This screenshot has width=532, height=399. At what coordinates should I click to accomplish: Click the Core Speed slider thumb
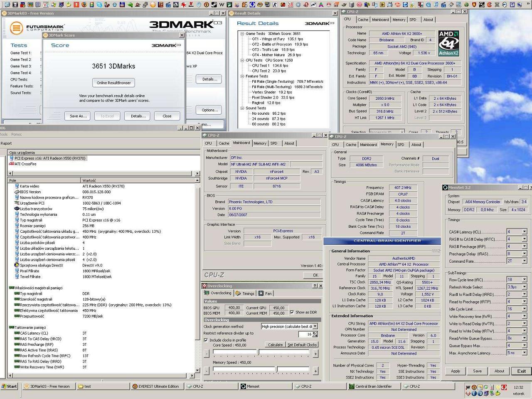[259, 352]
